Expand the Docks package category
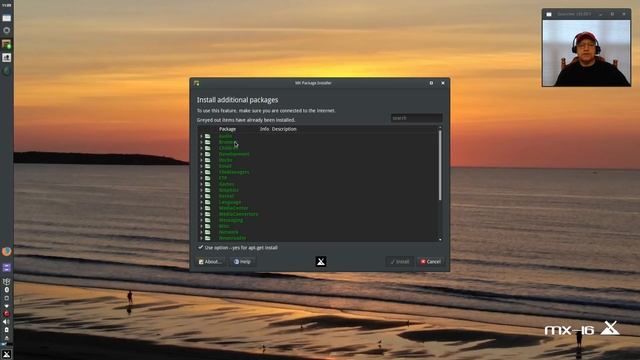 click(x=201, y=160)
